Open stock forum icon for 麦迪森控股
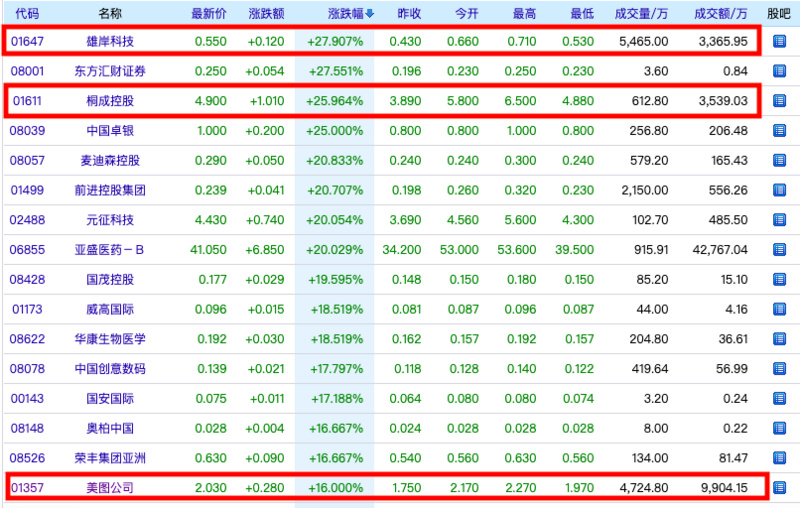The width and height of the screenshot is (800, 508). coord(779,160)
